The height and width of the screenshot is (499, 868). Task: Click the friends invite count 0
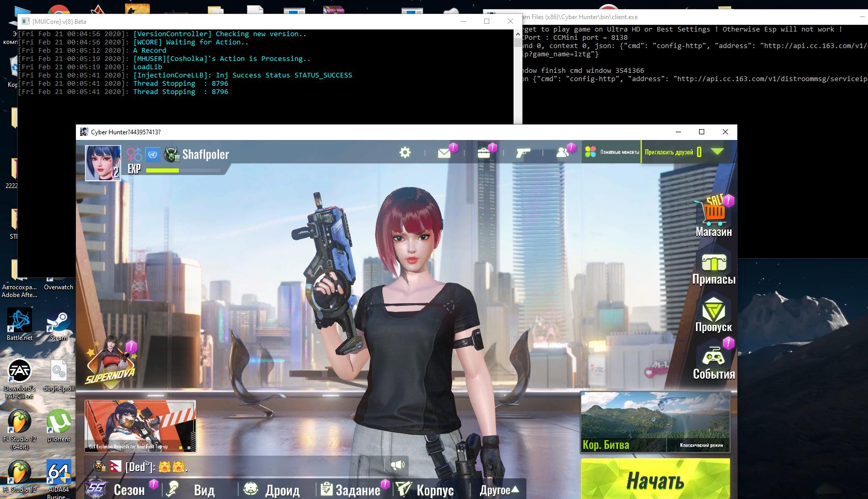coord(699,152)
